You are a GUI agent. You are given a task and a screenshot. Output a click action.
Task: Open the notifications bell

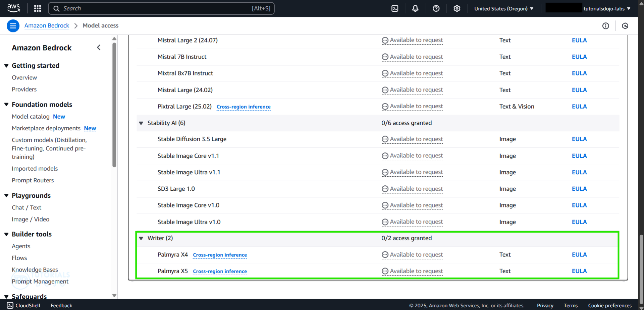click(x=415, y=8)
